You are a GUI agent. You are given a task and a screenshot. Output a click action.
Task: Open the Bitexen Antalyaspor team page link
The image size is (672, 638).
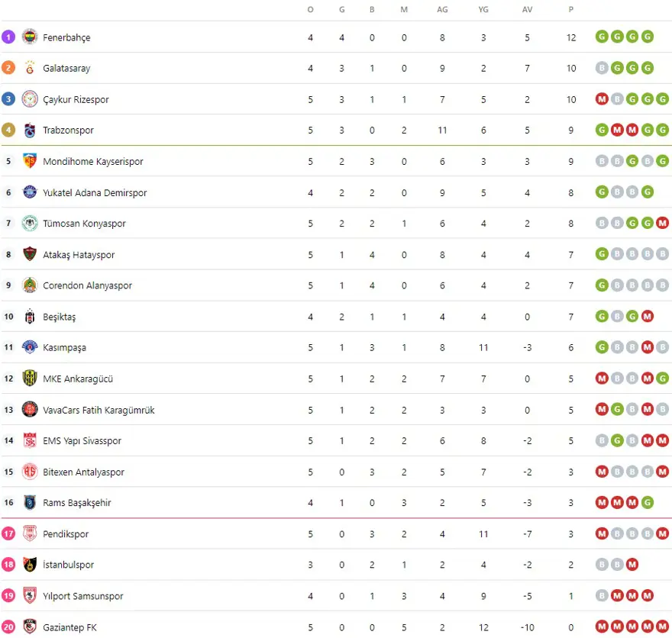pos(83,472)
